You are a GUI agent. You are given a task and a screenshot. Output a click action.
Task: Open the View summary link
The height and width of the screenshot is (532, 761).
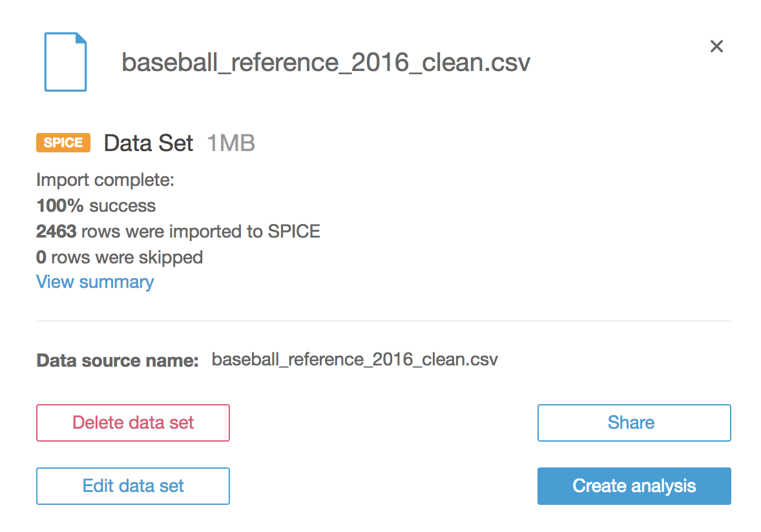click(x=95, y=282)
